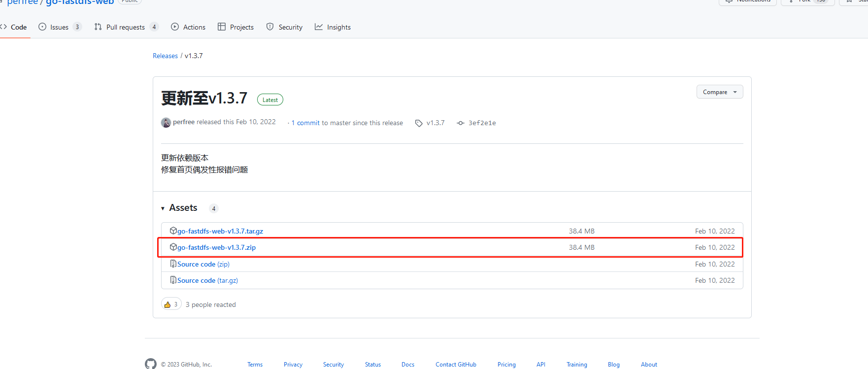This screenshot has width=868, height=369.
Task: Open the Issues tab
Action: coord(59,27)
